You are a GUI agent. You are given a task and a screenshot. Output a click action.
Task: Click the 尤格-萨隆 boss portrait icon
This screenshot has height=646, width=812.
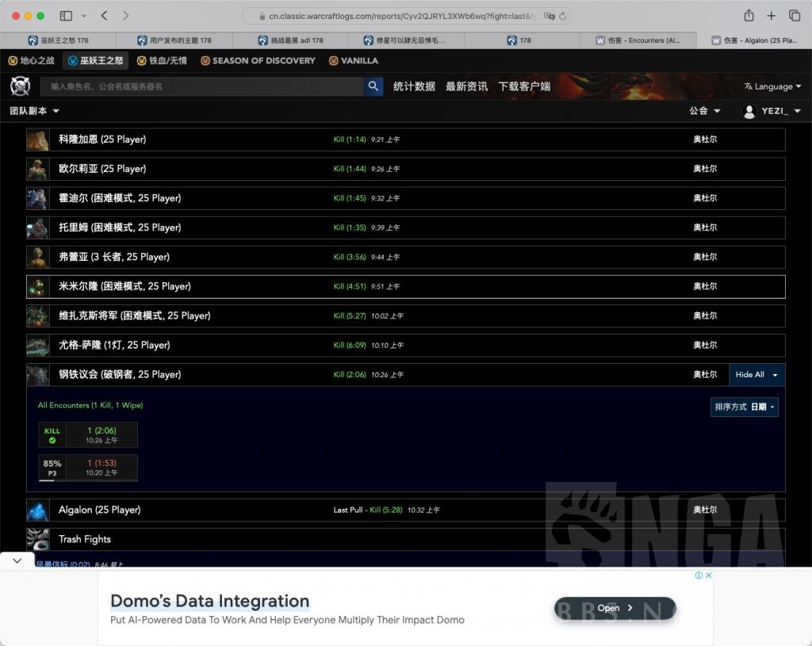(38, 346)
